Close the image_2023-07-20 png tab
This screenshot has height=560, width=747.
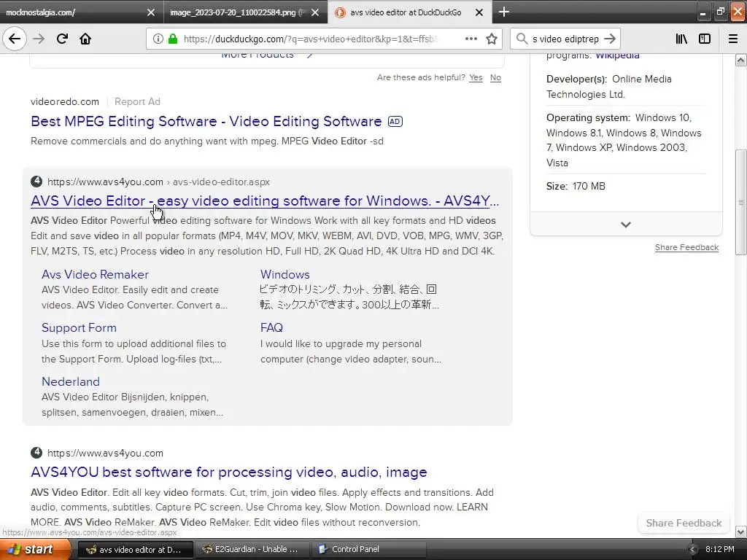coord(315,12)
